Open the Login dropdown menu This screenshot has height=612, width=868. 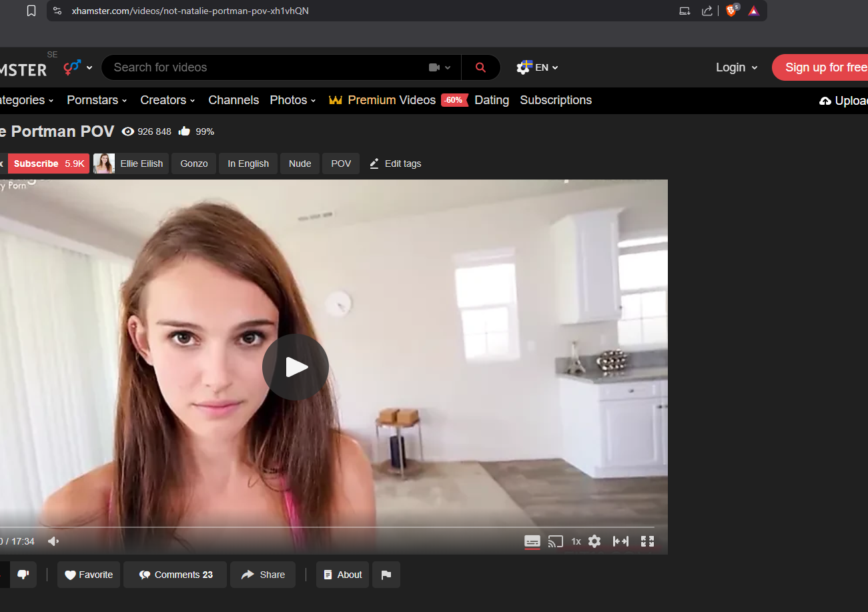click(x=736, y=67)
